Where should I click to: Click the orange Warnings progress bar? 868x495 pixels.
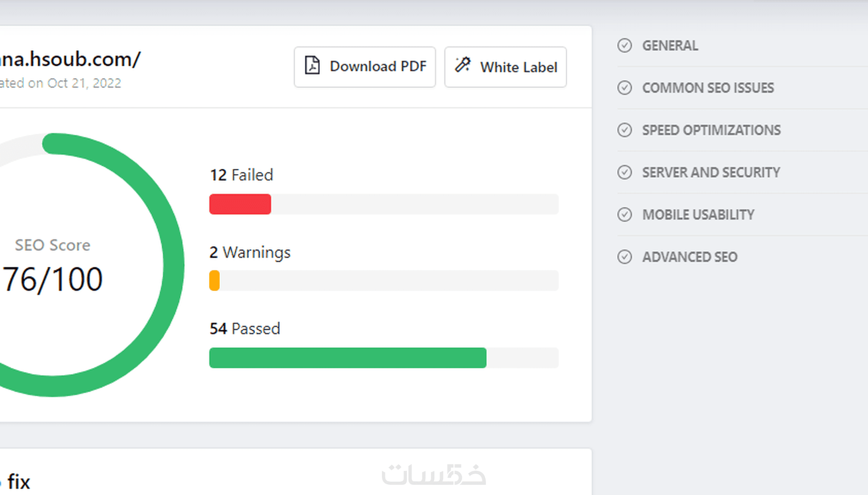pos(214,281)
